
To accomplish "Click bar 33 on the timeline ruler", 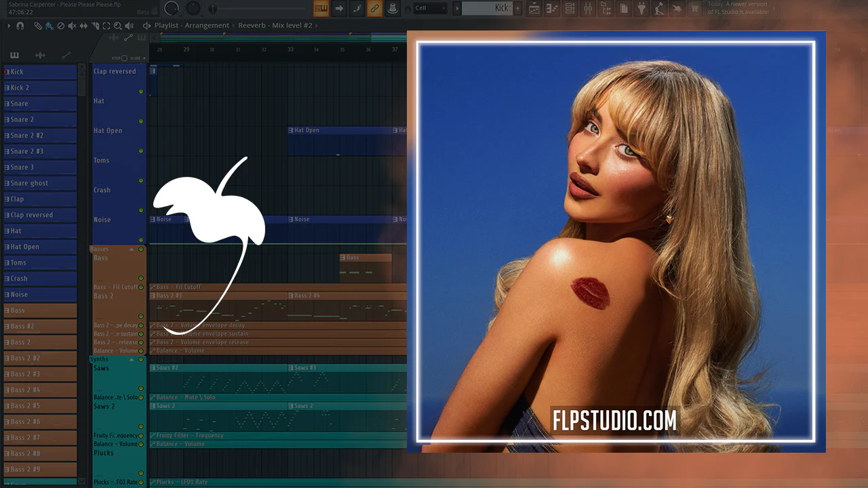I will tap(290, 49).
